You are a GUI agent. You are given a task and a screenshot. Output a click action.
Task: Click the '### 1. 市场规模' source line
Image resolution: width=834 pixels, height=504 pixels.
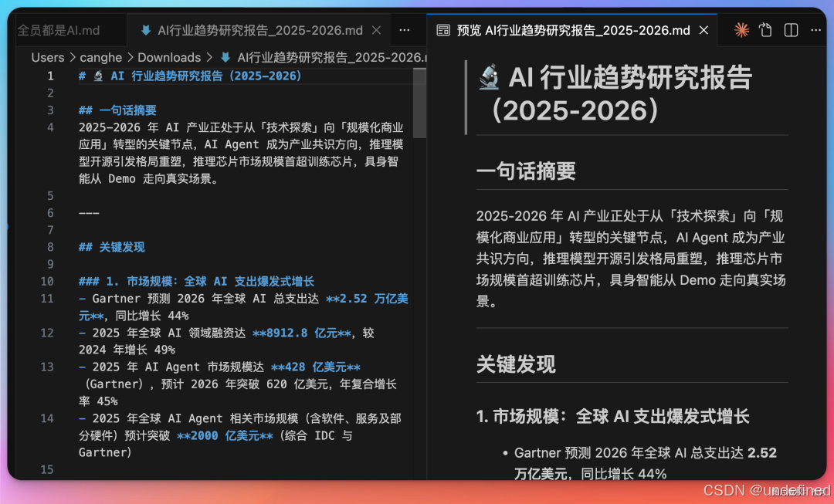point(196,281)
